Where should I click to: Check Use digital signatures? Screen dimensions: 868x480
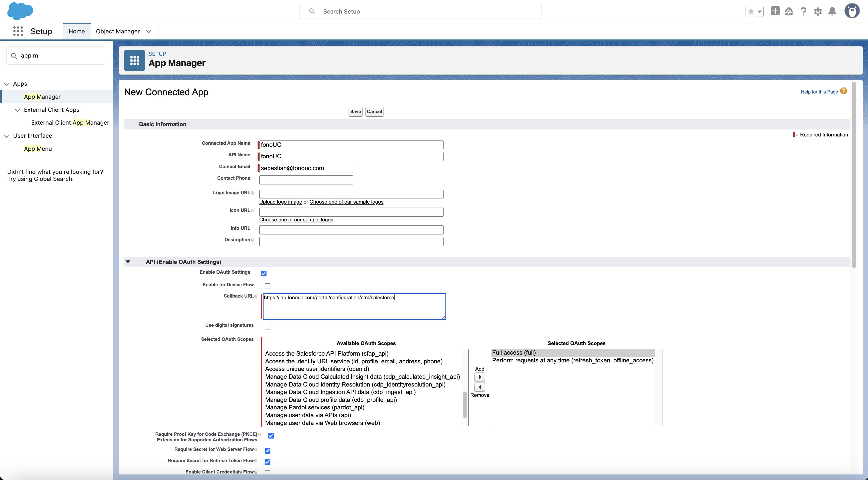point(268,326)
